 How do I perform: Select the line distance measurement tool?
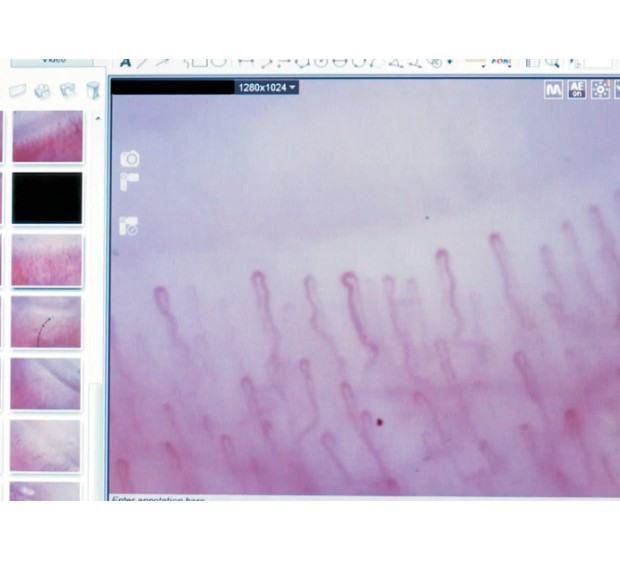(246, 62)
